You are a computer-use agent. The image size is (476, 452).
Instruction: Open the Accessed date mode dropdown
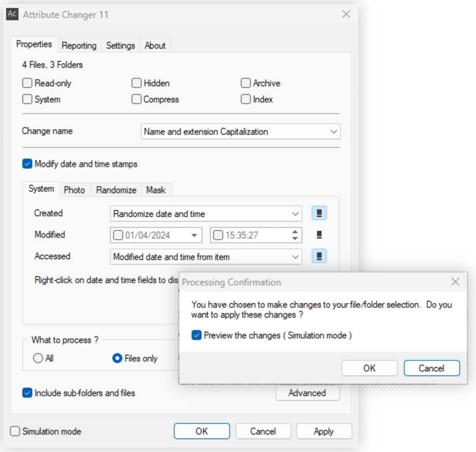click(206, 257)
